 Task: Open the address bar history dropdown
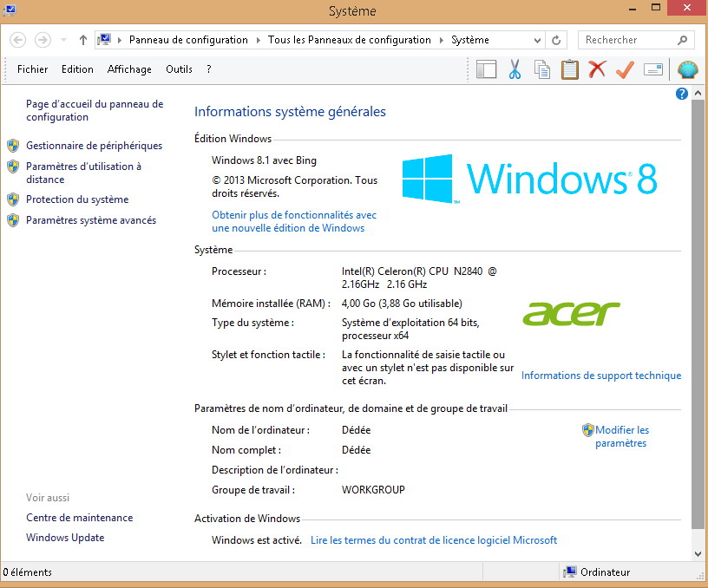[x=537, y=40]
